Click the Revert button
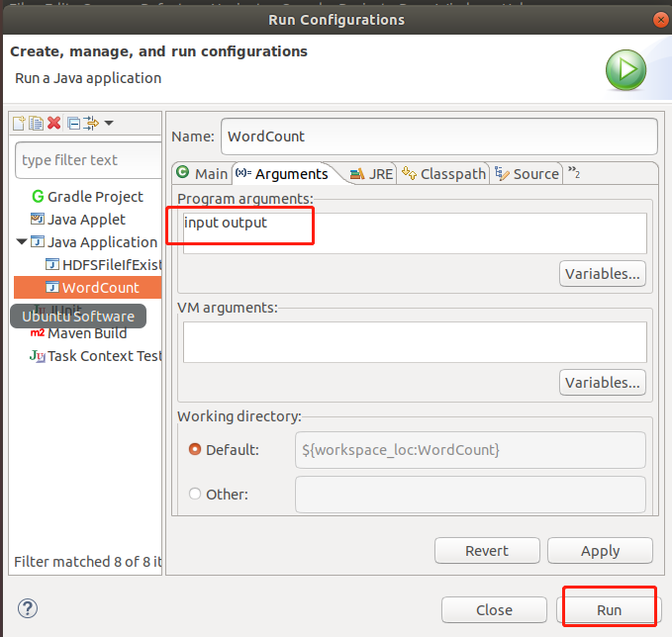Image resolution: width=672 pixels, height=637 pixels. (487, 551)
